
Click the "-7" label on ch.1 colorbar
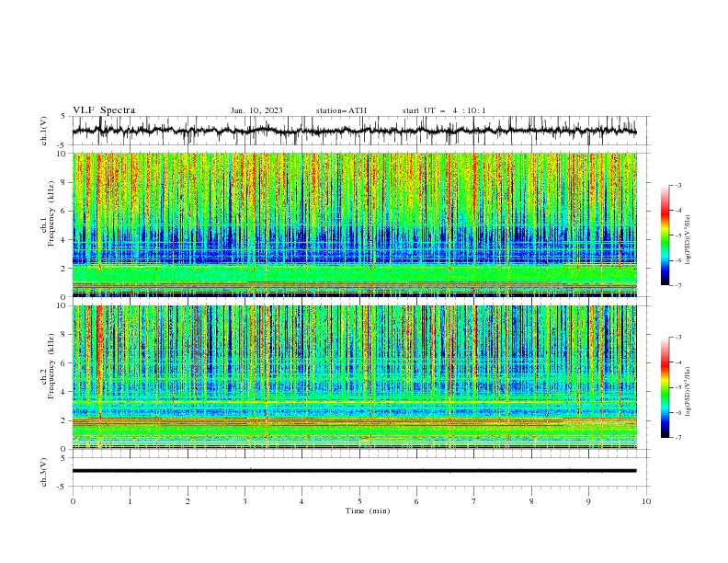point(678,285)
